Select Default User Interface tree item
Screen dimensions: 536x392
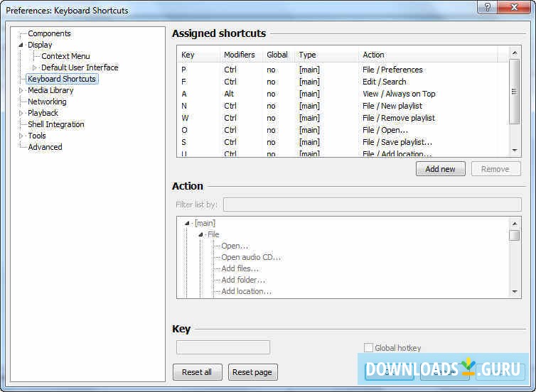click(80, 67)
